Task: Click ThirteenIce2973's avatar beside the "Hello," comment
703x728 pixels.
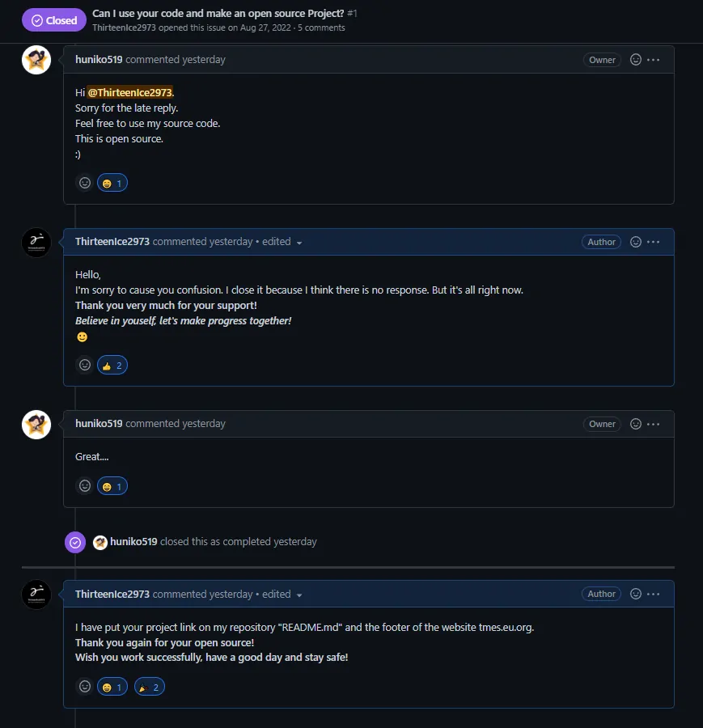Action: pyautogui.click(x=36, y=243)
